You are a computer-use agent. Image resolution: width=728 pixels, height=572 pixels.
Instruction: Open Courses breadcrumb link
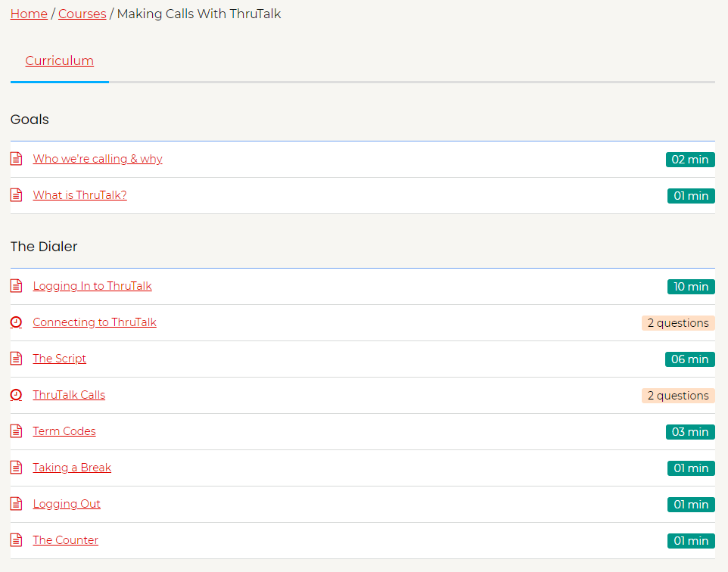82,14
